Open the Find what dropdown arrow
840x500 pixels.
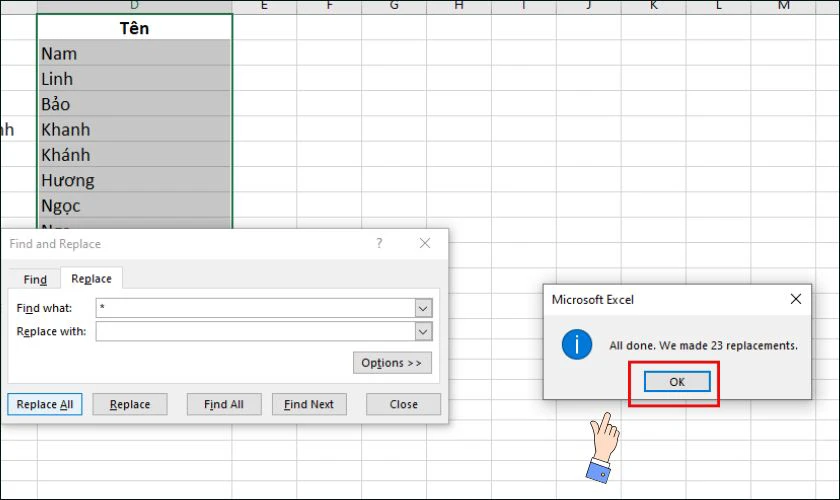click(x=423, y=309)
